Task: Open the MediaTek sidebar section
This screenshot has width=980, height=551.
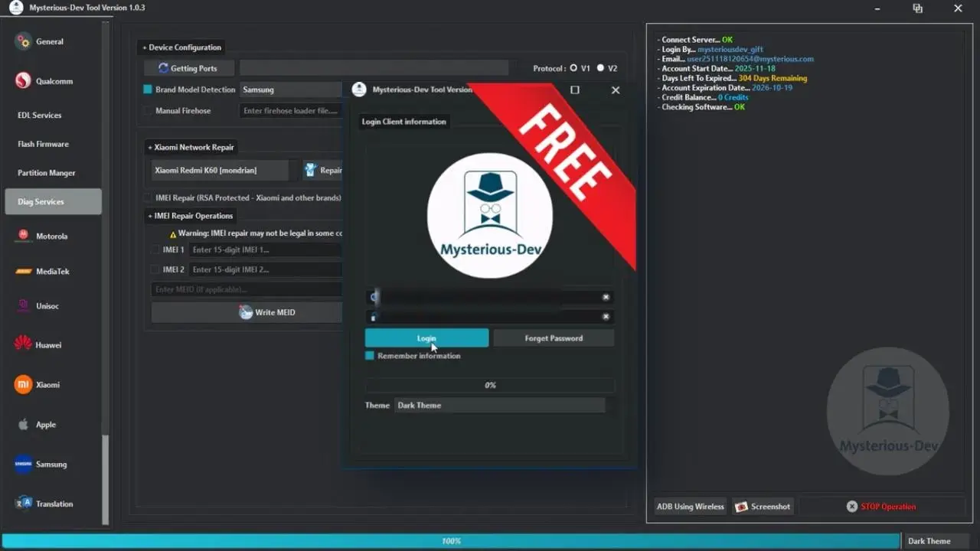Action: coord(23,272)
